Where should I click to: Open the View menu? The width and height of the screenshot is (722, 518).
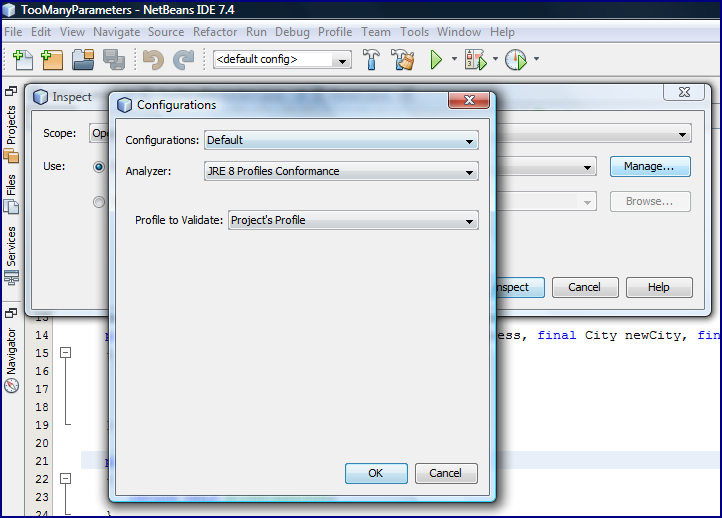(72, 32)
